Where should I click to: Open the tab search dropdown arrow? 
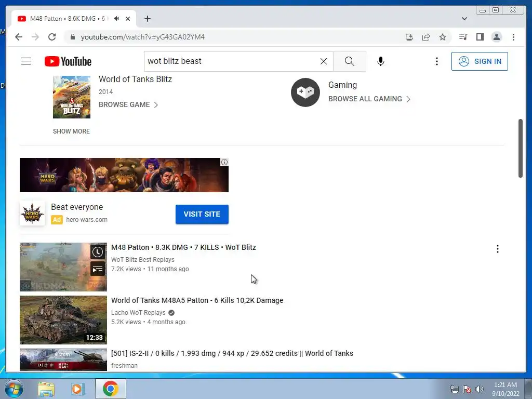(x=464, y=19)
